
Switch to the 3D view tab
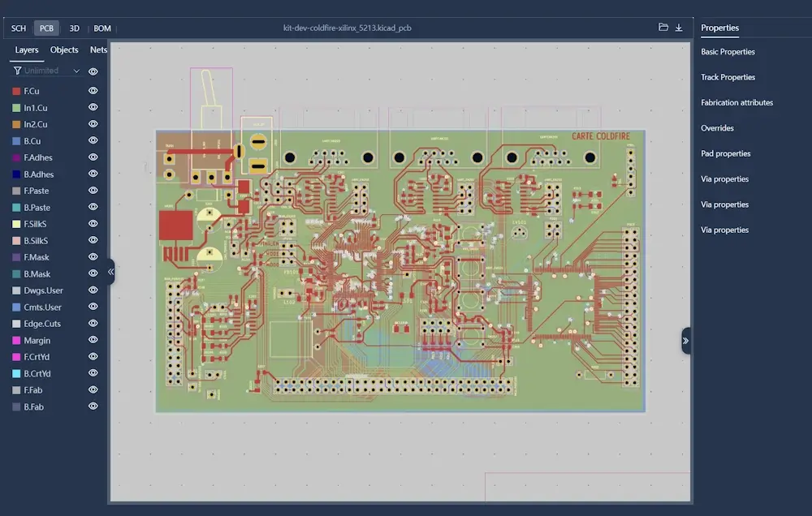[74, 28]
